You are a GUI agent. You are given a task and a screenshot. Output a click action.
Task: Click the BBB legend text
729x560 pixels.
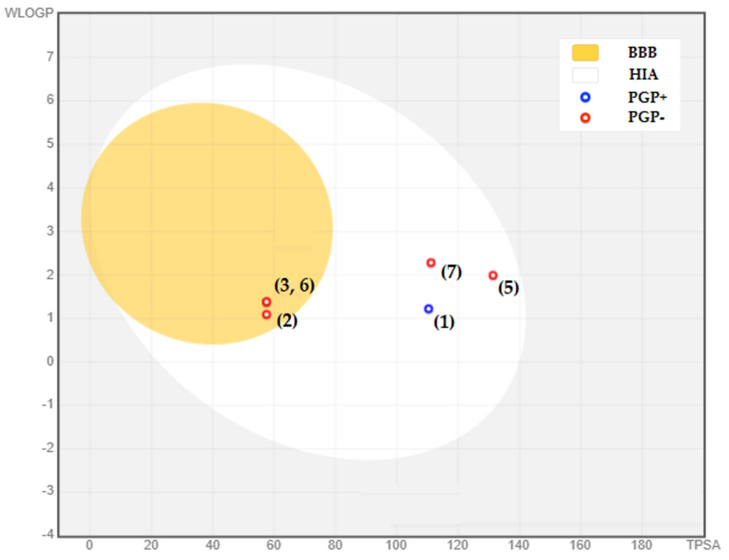tap(642, 53)
